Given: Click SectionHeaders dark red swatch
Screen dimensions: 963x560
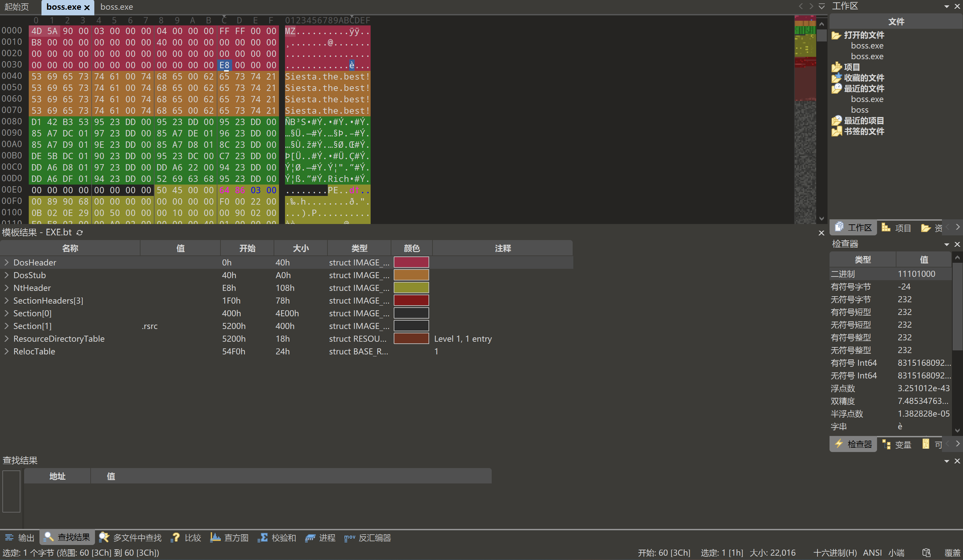Looking at the screenshot, I should coord(411,301).
